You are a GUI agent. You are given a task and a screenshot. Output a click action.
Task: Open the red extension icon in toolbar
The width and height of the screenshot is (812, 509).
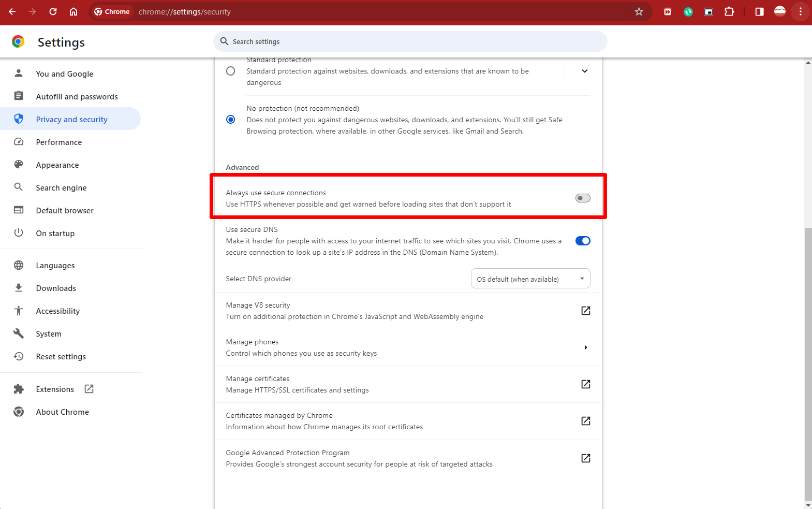(668, 11)
